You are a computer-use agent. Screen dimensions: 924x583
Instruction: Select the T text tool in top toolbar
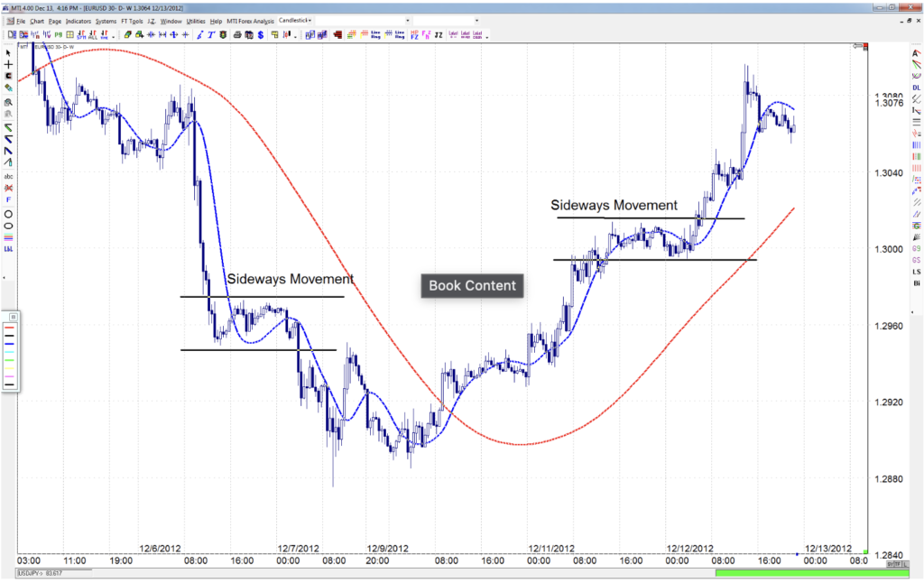(210, 34)
